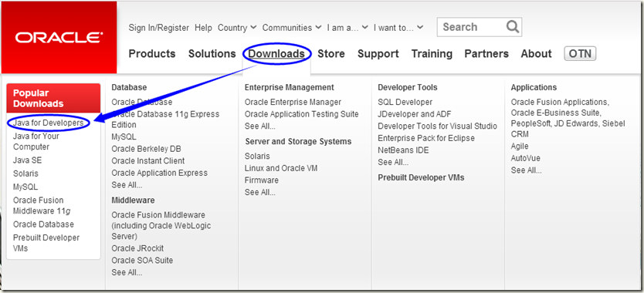Open Enterprise Pack for Eclipse
Screen dimensions: 644x293
coord(426,138)
